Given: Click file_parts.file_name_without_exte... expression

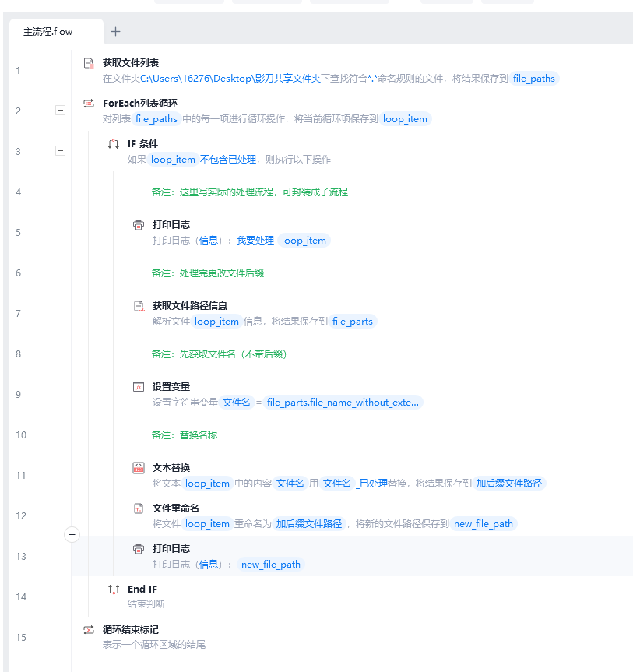Looking at the screenshot, I should coord(343,403).
